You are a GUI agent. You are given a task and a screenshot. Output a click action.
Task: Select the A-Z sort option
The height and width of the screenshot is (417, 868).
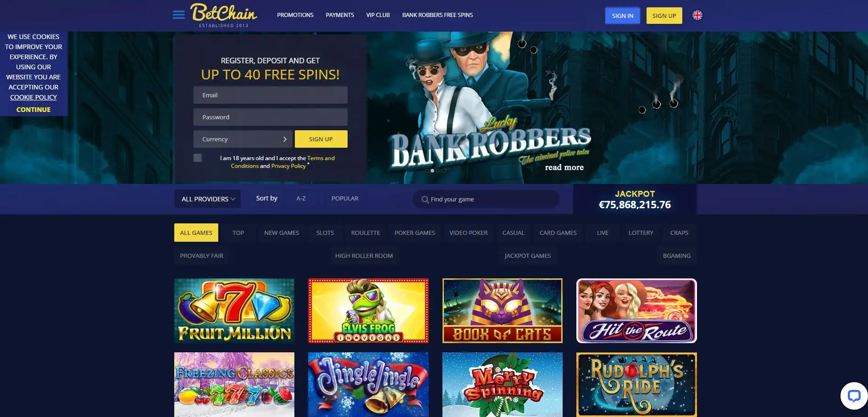point(301,199)
